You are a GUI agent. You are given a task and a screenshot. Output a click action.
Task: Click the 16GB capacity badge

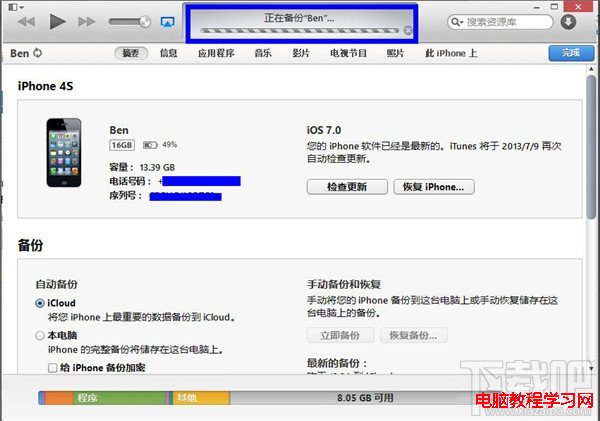pos(122,145)
